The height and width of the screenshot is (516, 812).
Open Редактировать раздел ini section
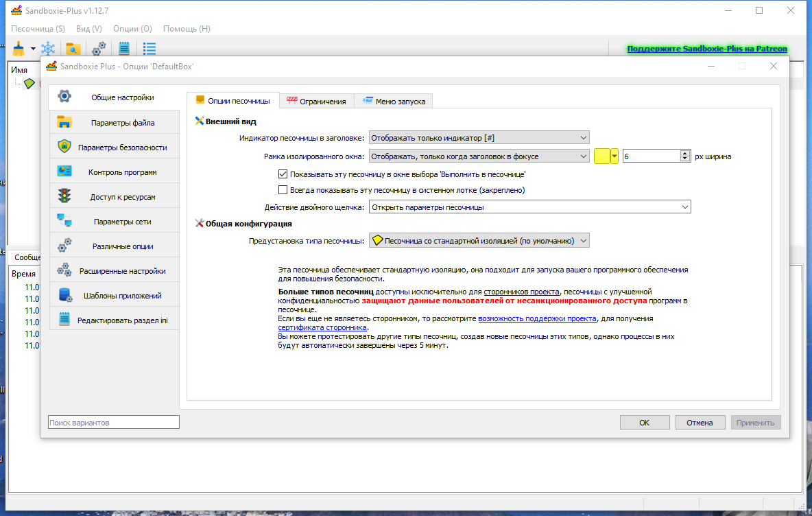(x=114, y=320)
